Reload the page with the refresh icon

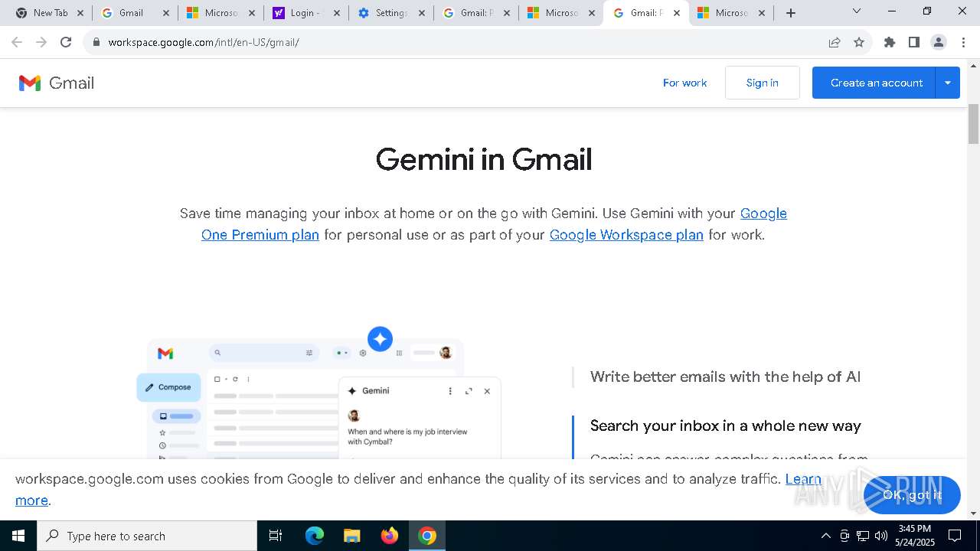66,42
